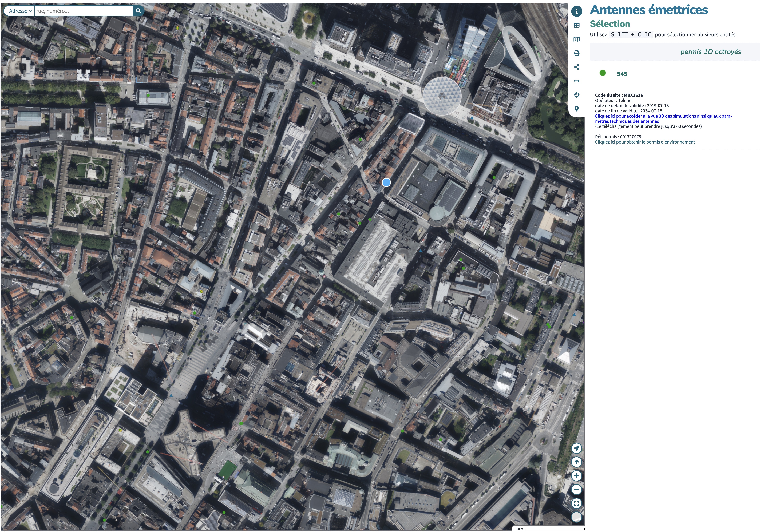Open the 3D simulations view link
760x532 pixels.
coord(663,118)
